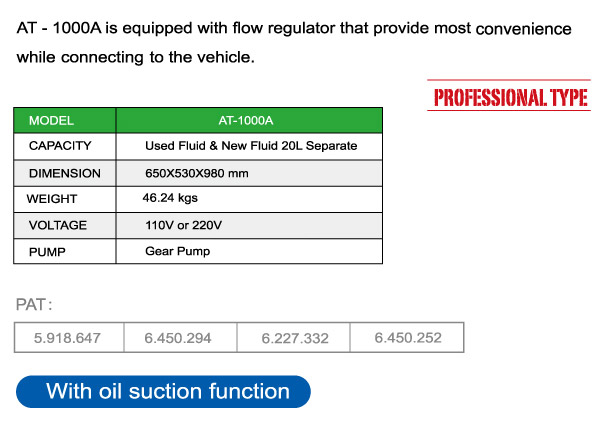The image size is (597, 421).
Task: Click the Gear Pump value
Action: 177,252
